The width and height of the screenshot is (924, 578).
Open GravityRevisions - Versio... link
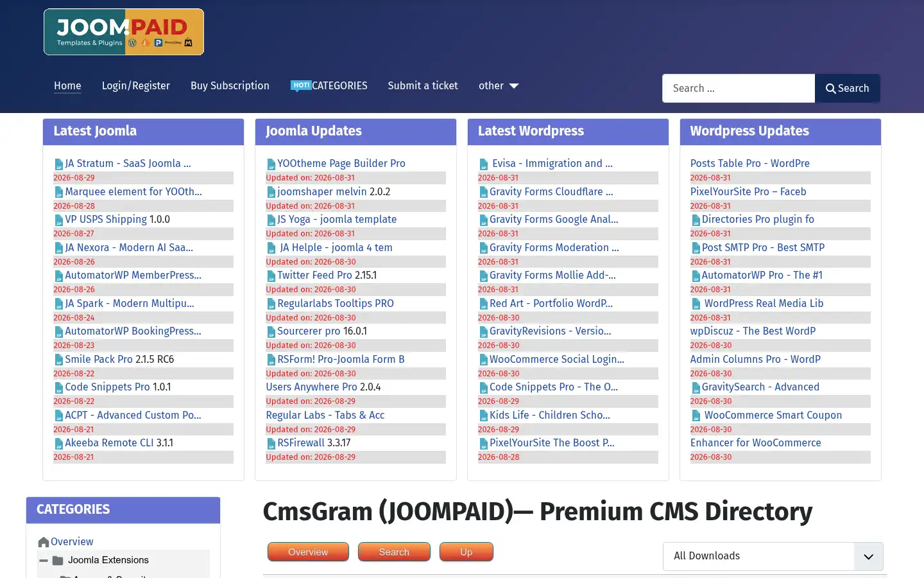[x=551, y=331]
